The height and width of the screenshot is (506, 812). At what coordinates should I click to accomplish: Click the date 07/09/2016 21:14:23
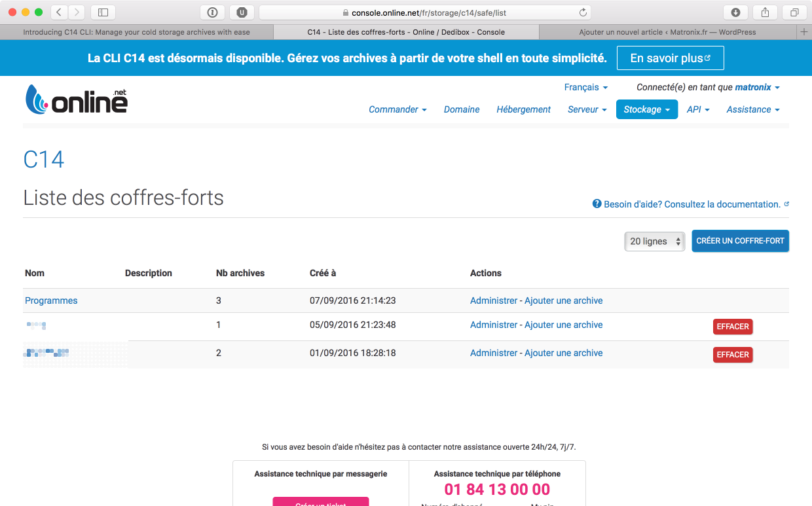point(352,300)
